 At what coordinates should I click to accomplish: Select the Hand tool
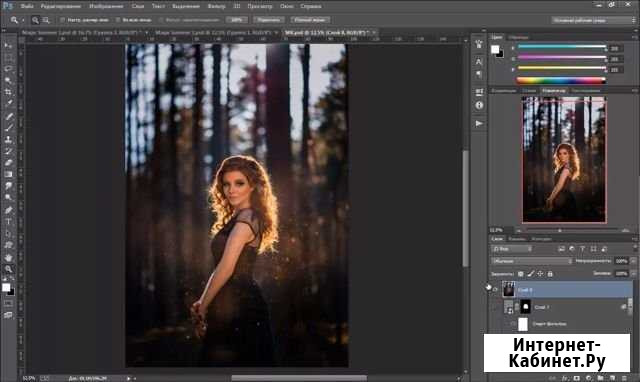[8, 258]
